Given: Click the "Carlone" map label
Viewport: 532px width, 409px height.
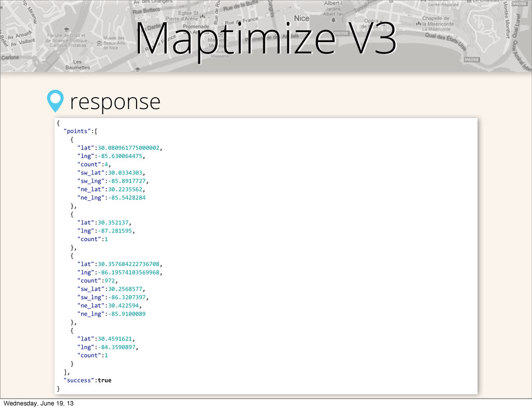Looking at the screenshot, I should [10, 57].
